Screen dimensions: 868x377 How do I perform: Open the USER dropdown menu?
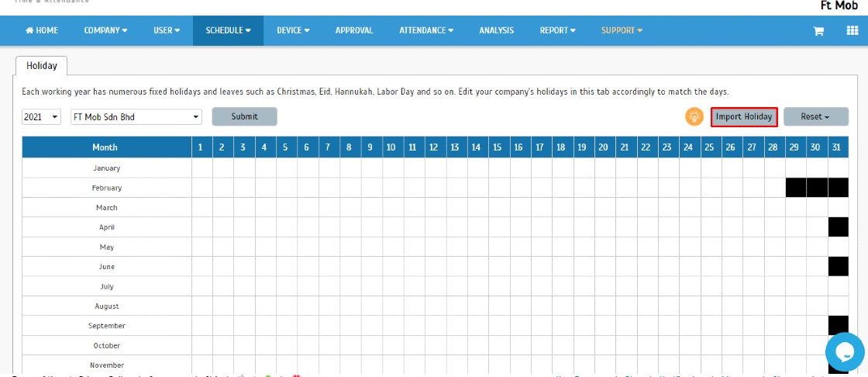tap(167, 30)
